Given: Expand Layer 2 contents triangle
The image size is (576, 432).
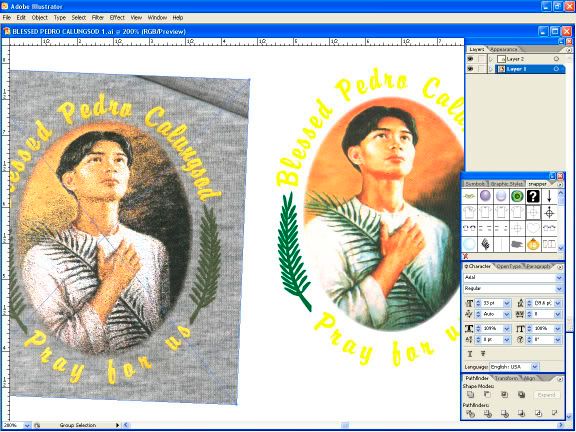Looking at the screenshot, I should (491, 59).
